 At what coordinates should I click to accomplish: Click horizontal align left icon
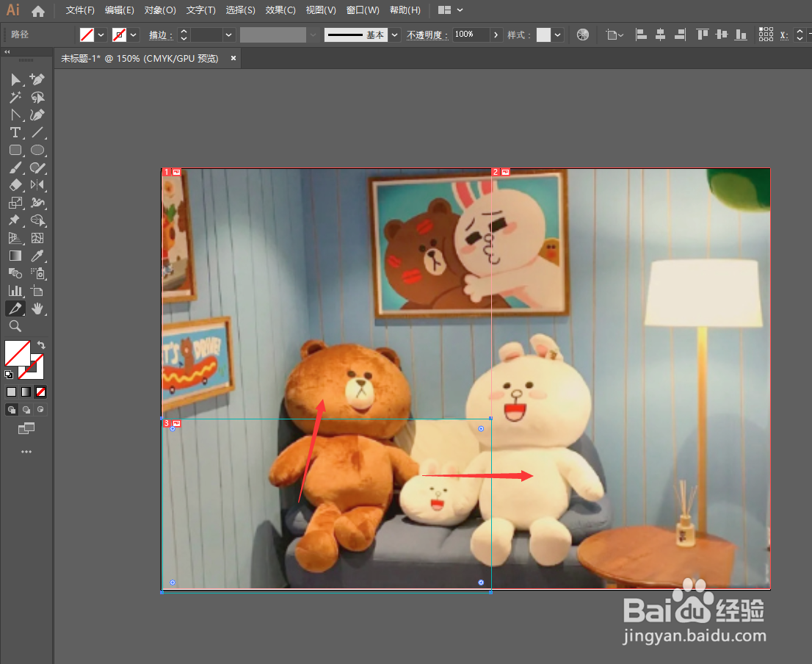(x=641, y=35)
